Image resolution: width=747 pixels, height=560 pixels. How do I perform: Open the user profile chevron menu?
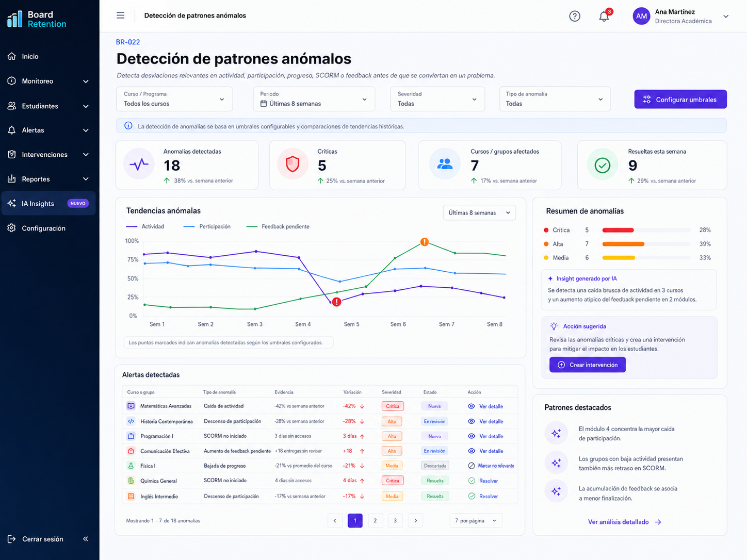point(726,17)
